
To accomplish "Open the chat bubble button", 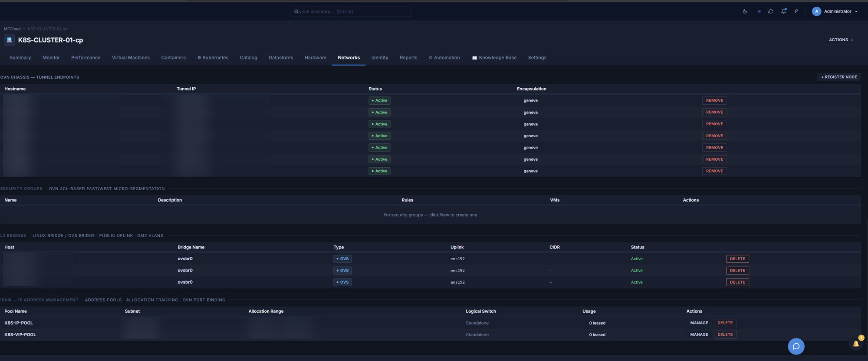I will click(796, 346).
